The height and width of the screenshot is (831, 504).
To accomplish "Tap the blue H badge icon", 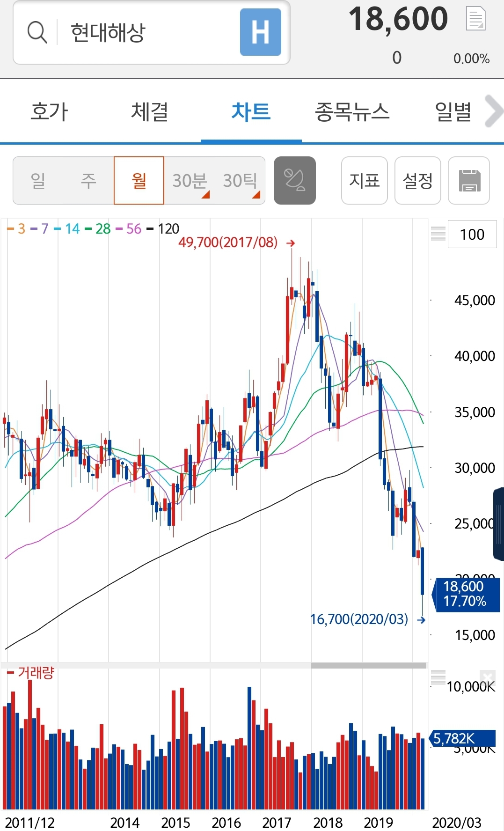I will [261, 32].
